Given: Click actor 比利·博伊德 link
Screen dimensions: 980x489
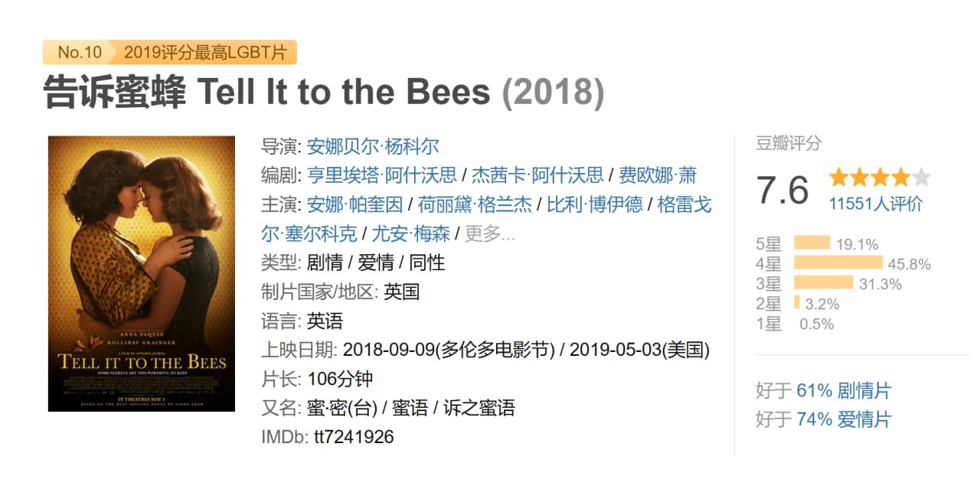Looking at the screenshot, I should (x=595, y=204).
